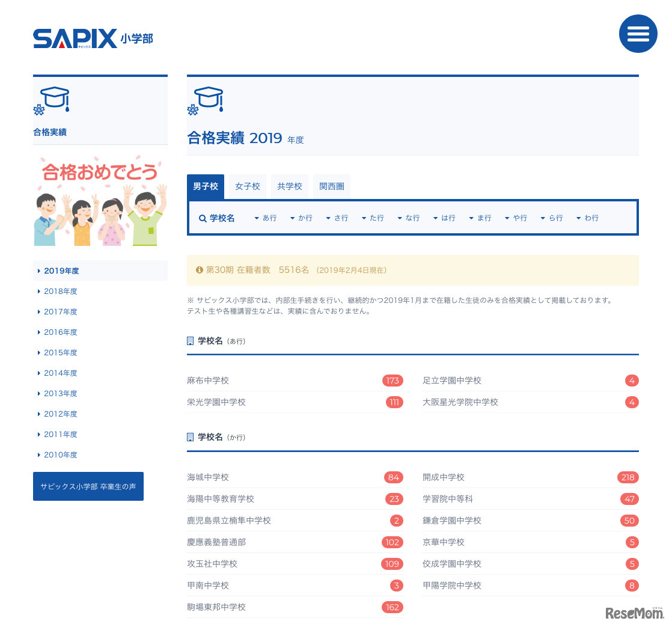Open the hamburger menu button

click(x=638, y=34)
